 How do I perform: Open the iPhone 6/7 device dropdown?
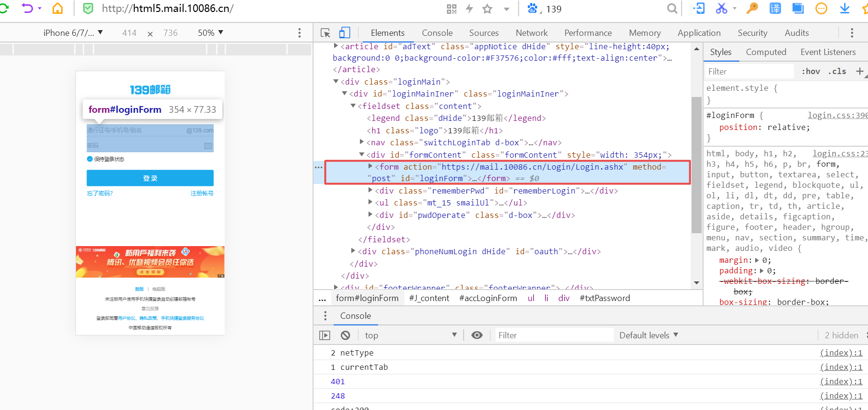click(x=73, y=32)
